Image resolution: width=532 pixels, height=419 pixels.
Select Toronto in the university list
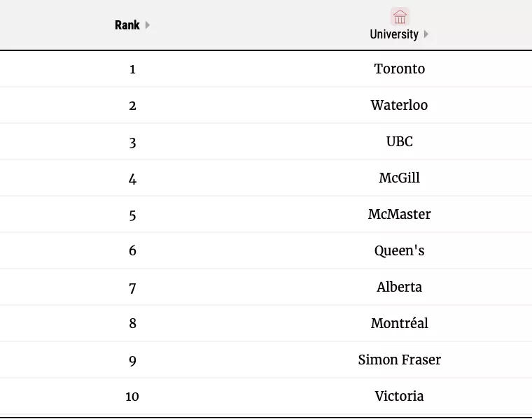pos(400,69)
